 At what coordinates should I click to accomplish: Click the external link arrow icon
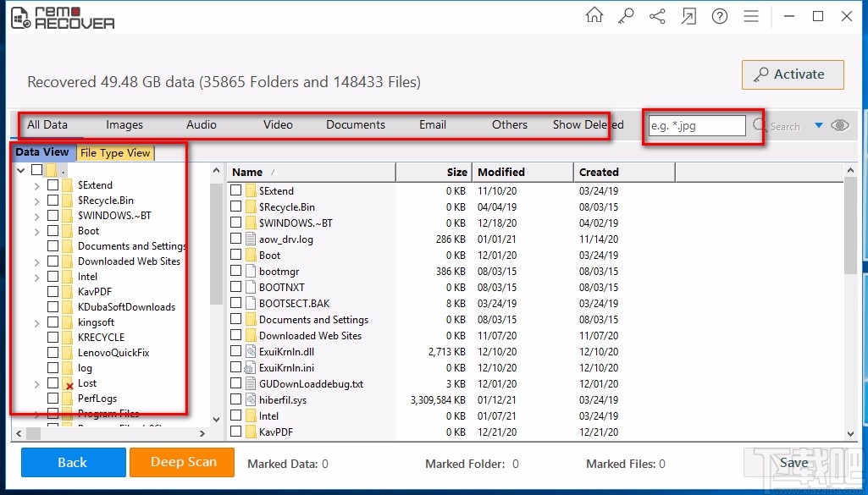(688, 15)
